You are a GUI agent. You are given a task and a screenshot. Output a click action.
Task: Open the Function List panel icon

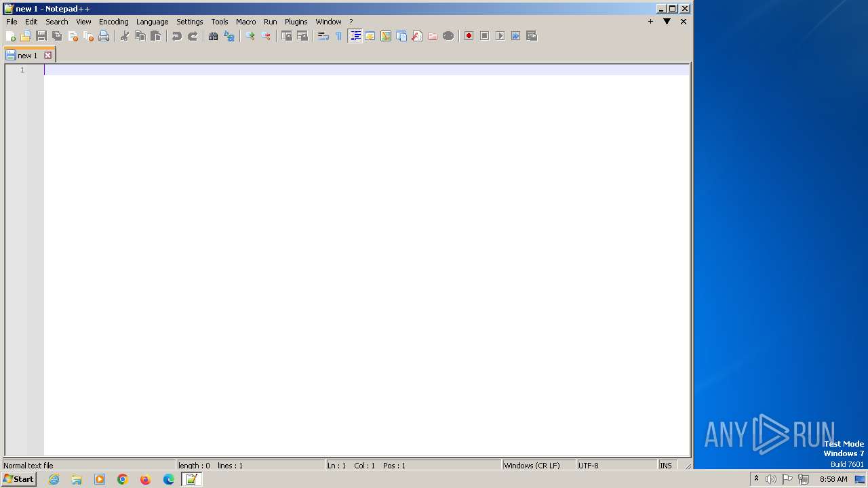coord(417,36)
